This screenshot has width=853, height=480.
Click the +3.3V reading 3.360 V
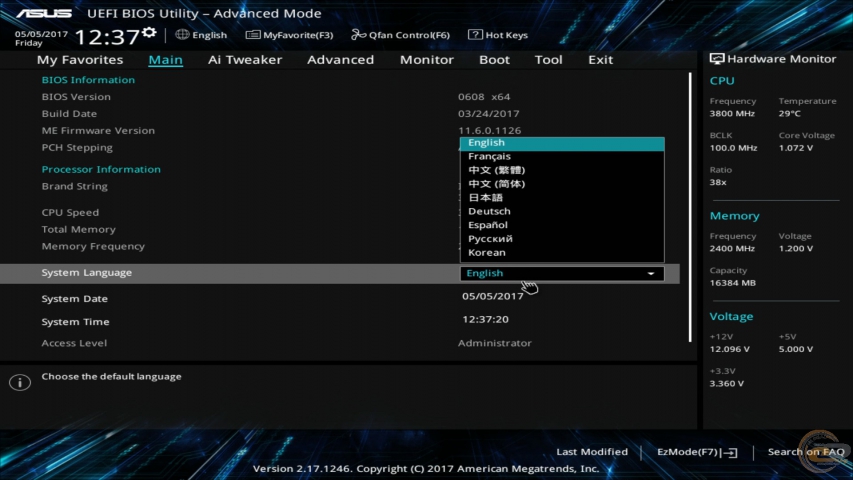(x=726, y=384)
